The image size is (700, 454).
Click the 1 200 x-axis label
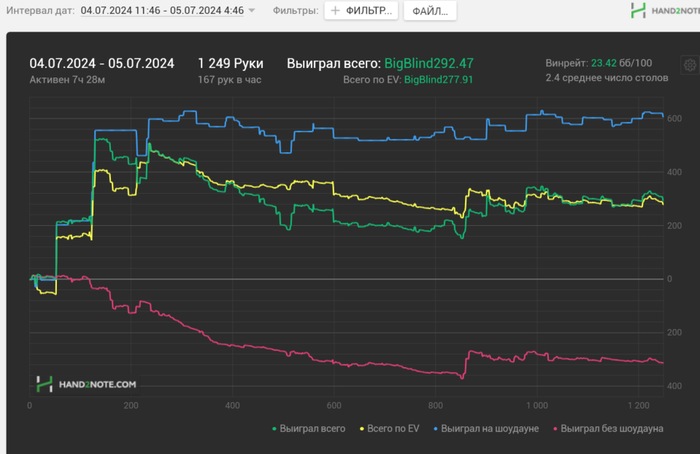click(638, 405)
